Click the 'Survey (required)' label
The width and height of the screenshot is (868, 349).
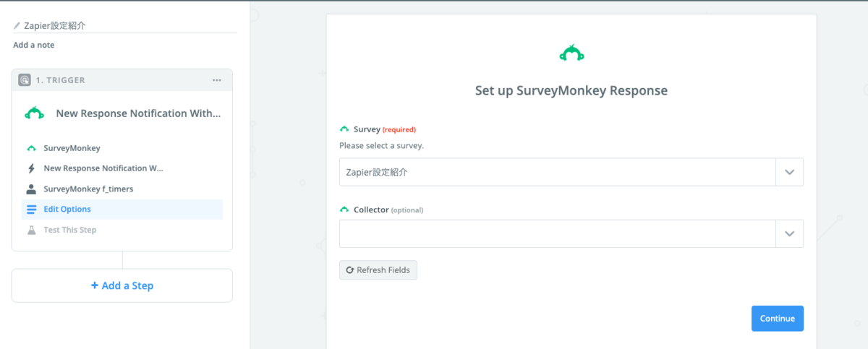coord(385,129)
